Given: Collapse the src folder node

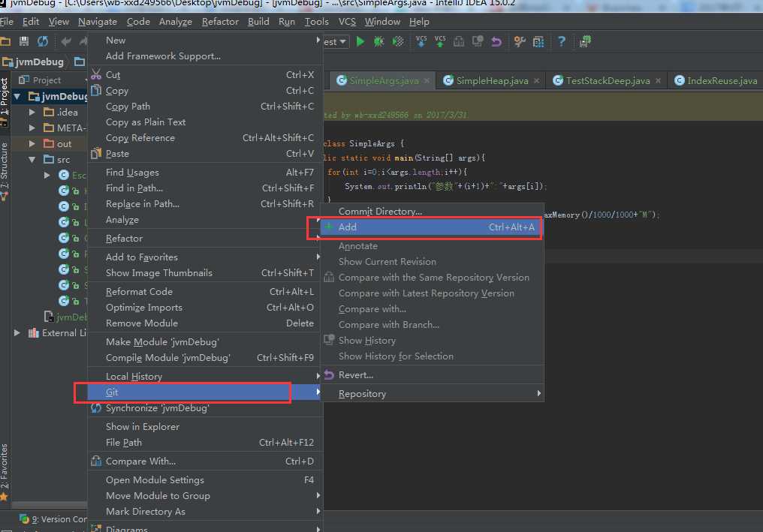Looking at the screenshot, I should (x=32, y=160).
